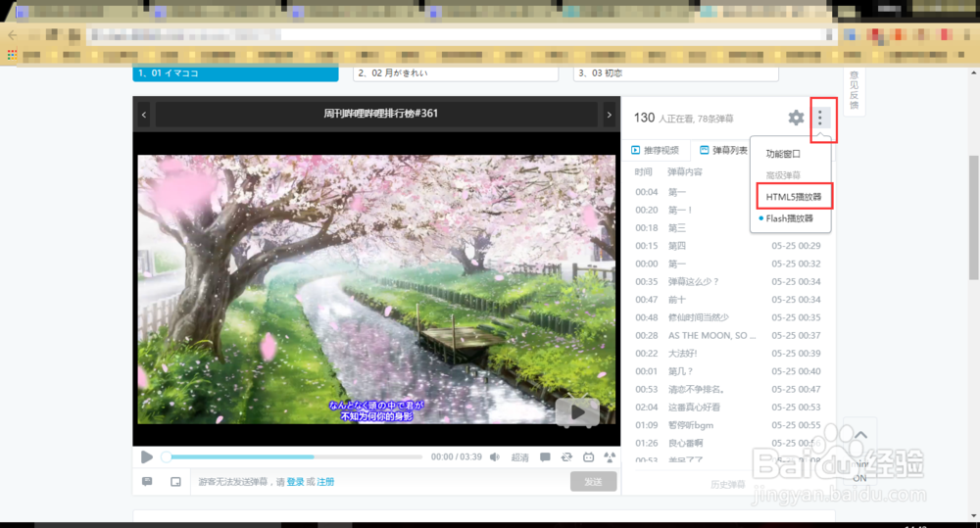Click the mini-window icon beside the input
This screenshot has height=528, width=980.
(x=175, y=482)
